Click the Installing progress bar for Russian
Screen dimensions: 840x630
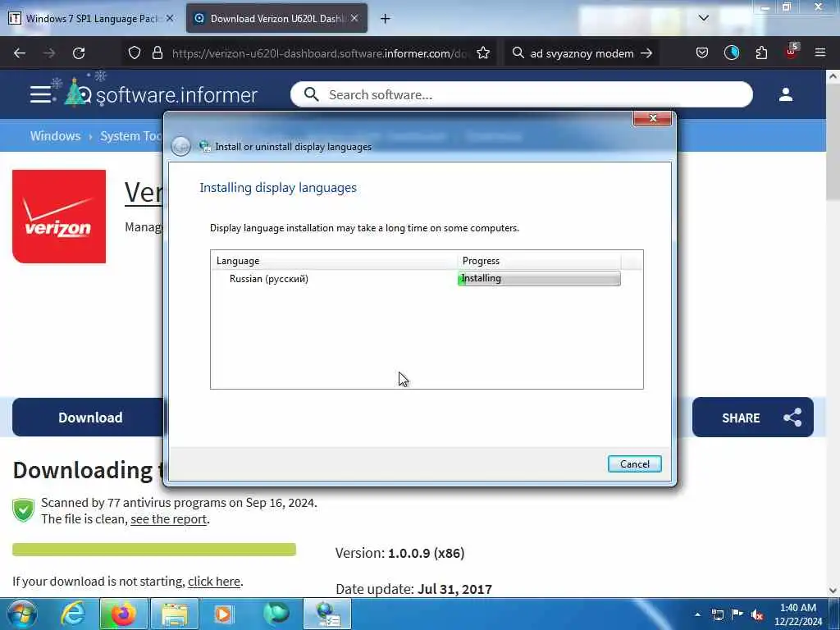pyautogui.click(x=539, y=279)
